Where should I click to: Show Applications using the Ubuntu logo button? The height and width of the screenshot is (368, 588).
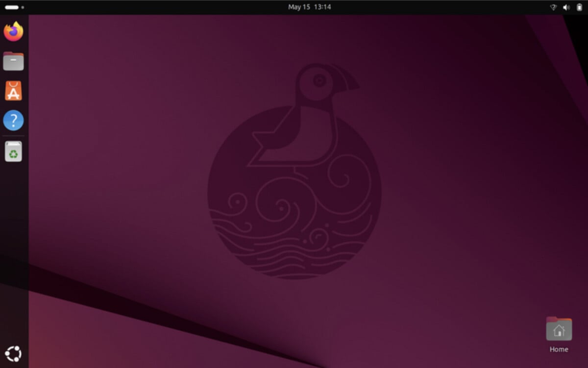pyautogui.click(x=13, y=353)
